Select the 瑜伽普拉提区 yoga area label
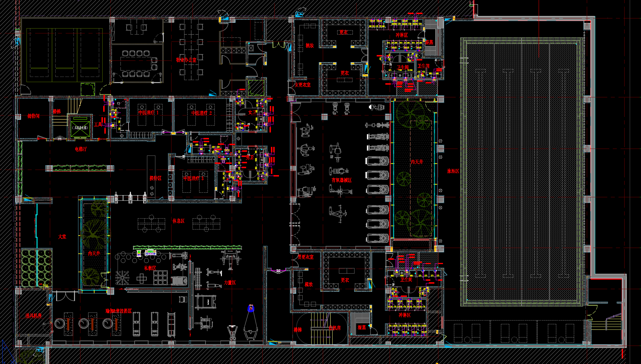641x364 pixels. pyautogui.click(x=118, y=311)
